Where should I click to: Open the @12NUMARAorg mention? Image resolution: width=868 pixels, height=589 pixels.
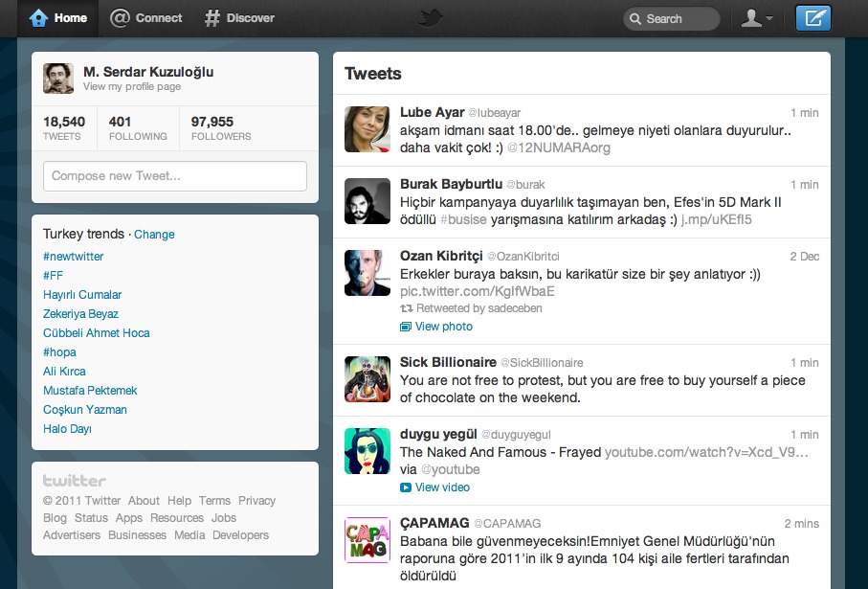point(559,147)
